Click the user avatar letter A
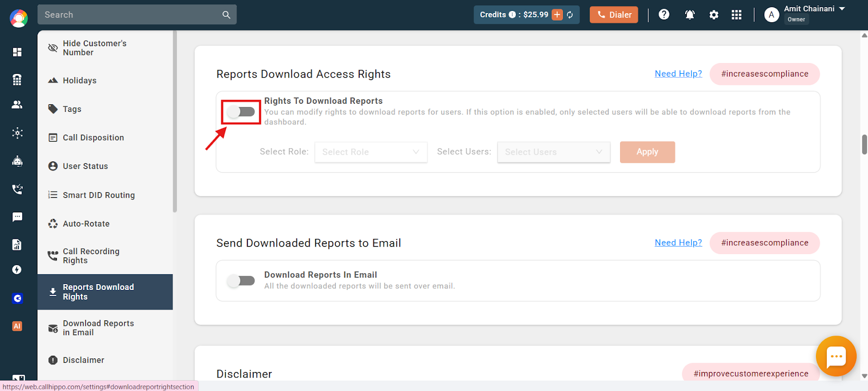The height and width of the screenshot is (391, 868). click(x=771, y=15)
